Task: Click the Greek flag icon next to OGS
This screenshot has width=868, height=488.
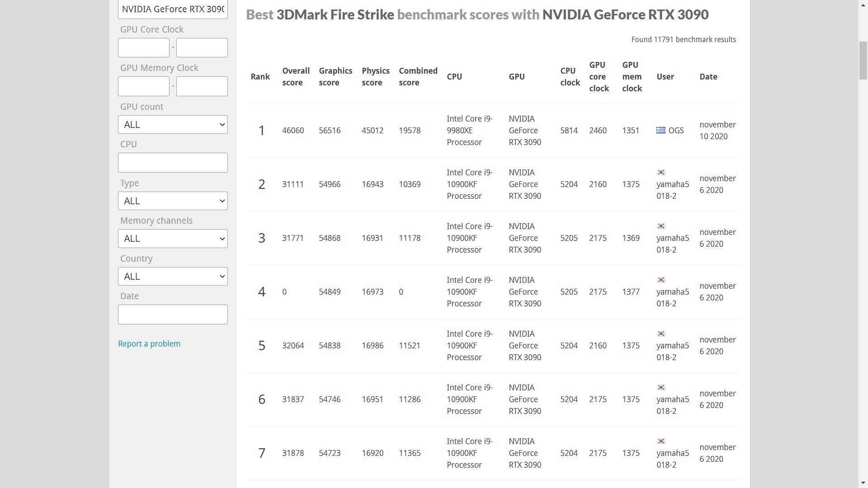Action: 661,131
